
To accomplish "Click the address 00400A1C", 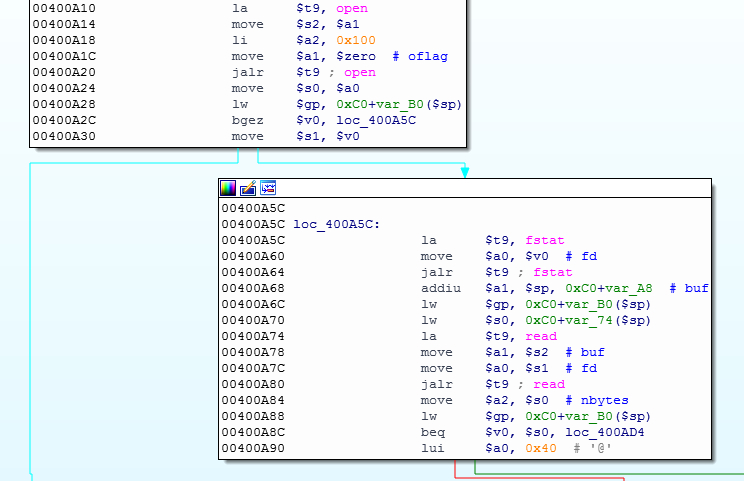I will pos(64,56).
